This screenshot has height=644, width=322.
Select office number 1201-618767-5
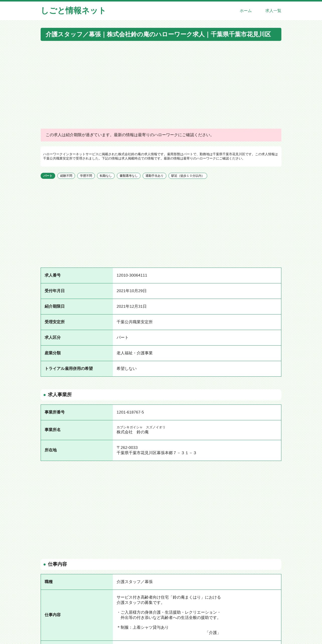click(x=130, y=412)
